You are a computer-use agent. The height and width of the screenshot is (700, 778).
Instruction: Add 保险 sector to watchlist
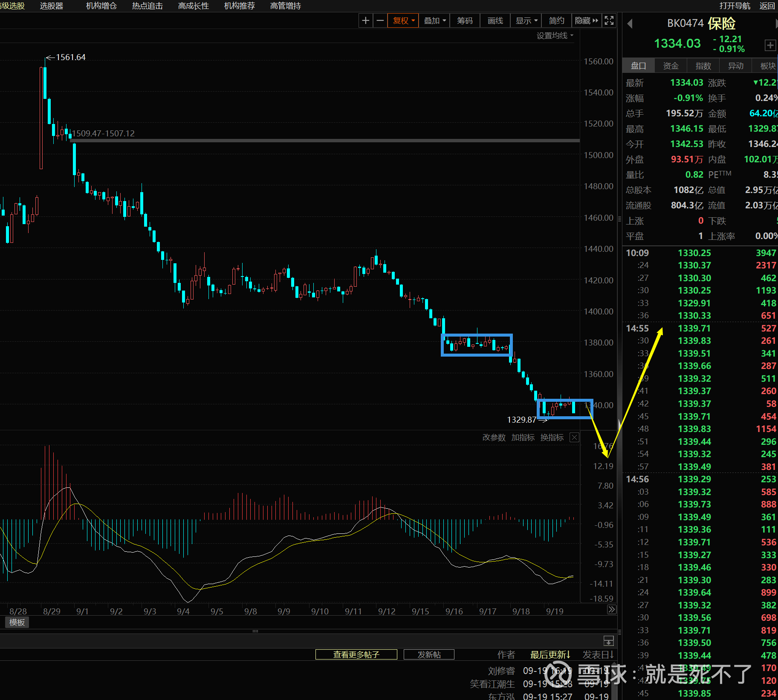(x=769, y=45)
